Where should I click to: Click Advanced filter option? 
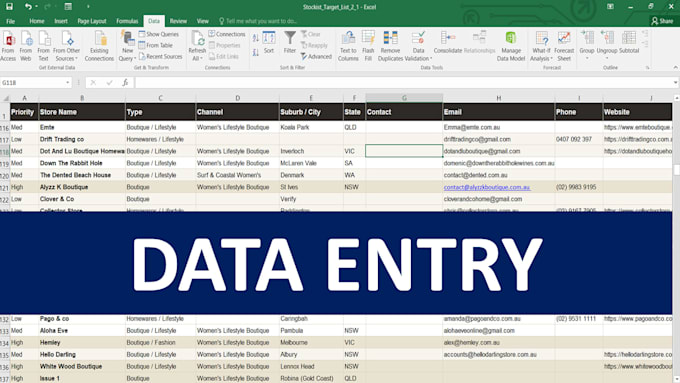[316, 56]
